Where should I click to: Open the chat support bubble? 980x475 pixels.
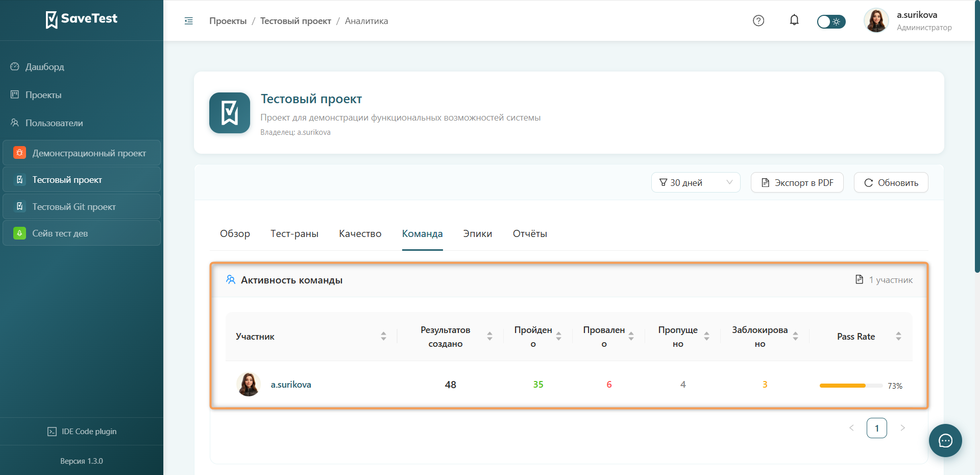click(945, 440)
